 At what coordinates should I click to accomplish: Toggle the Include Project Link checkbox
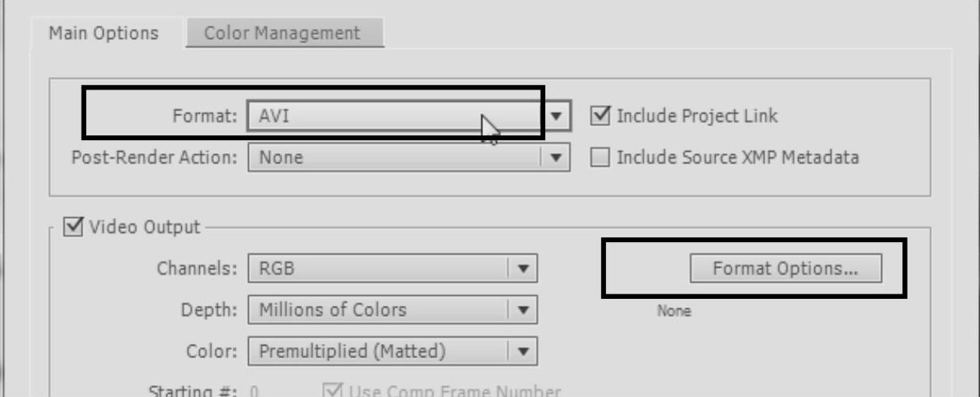coord(600,116)
